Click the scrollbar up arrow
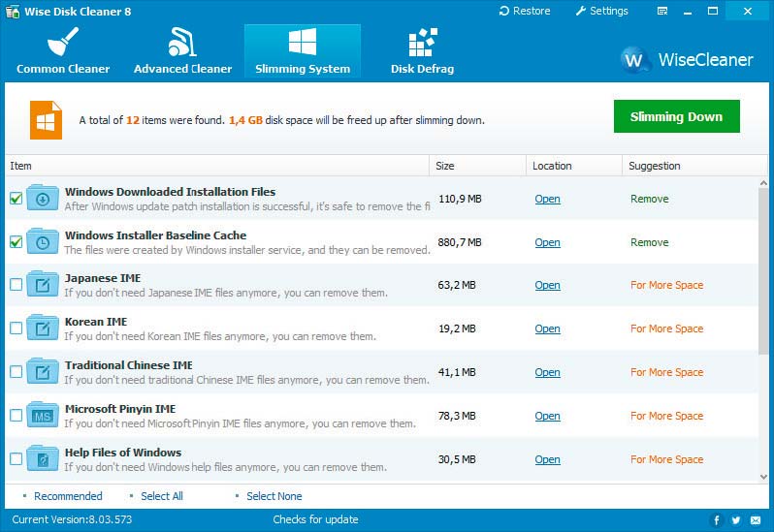The image size is (774, 532). pos(763,183)
